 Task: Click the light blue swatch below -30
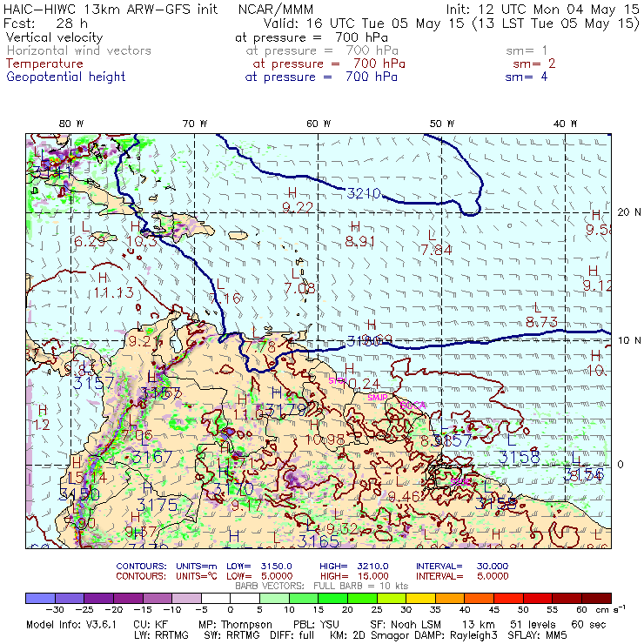(40, 598)
